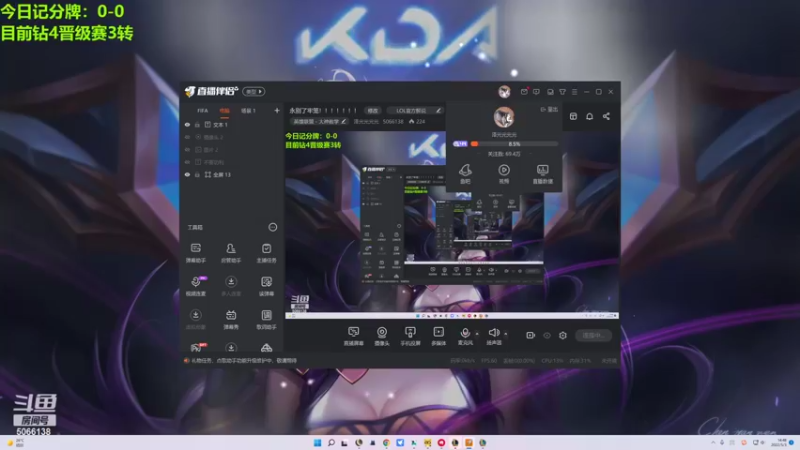800x450 pixels.
Task: Add a 摄像头 camera source
Action: (382, 336)
